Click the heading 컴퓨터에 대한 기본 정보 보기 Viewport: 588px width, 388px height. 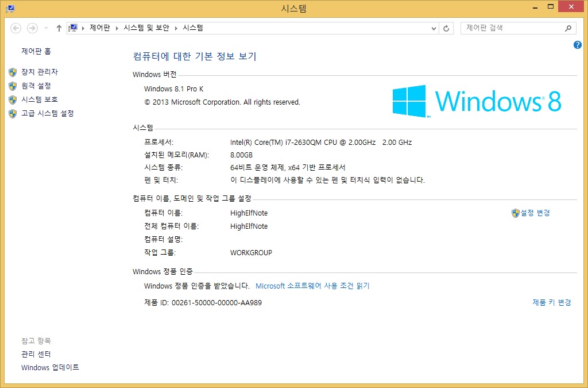pyautogui.click(x=195, y=56)
